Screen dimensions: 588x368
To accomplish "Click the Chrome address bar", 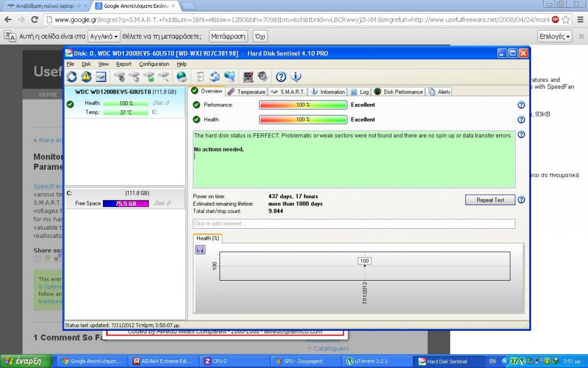I will tap(301, 20).
